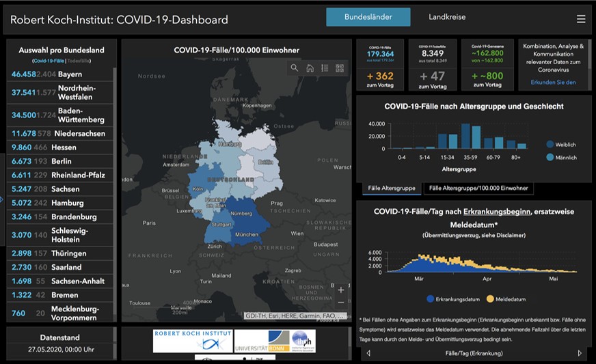596x364 pixels.
Task: Select Schleswig-Holstein in the list
Action: [x=60, y=235]
